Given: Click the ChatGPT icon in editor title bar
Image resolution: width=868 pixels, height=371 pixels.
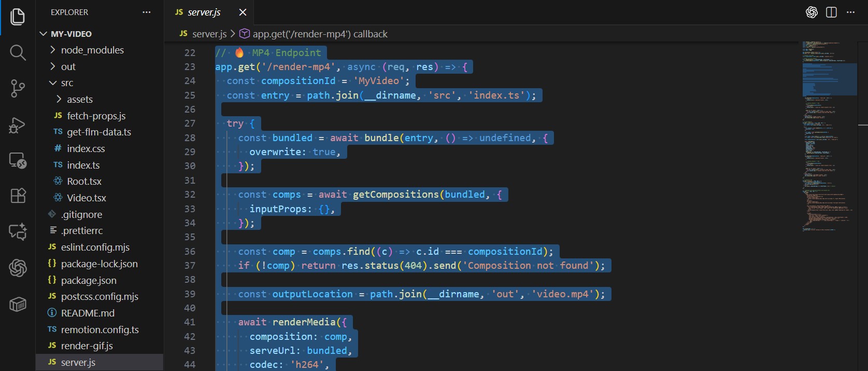Looking at the screenshot, I should 812,12.
